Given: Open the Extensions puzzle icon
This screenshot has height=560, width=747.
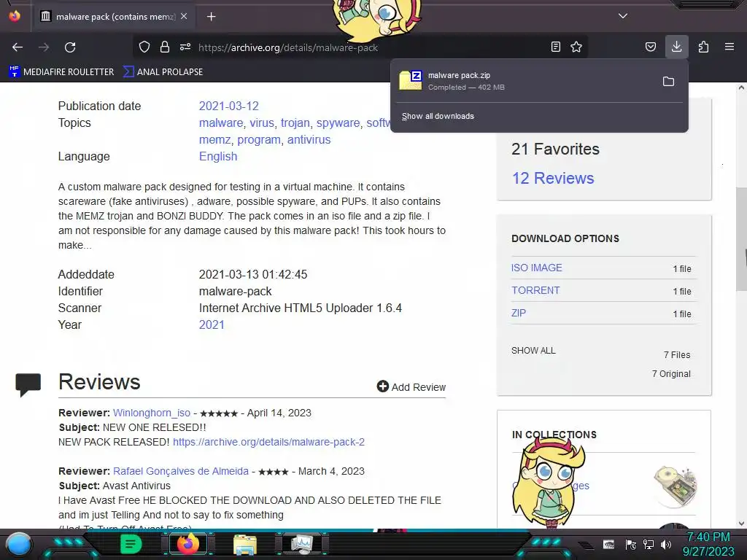Looking at the screenshot, I should tap(703, 47).
